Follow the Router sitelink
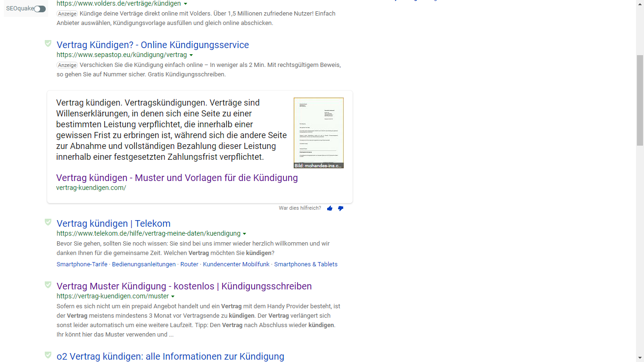The image size is (644, 362). click(190, 264)
